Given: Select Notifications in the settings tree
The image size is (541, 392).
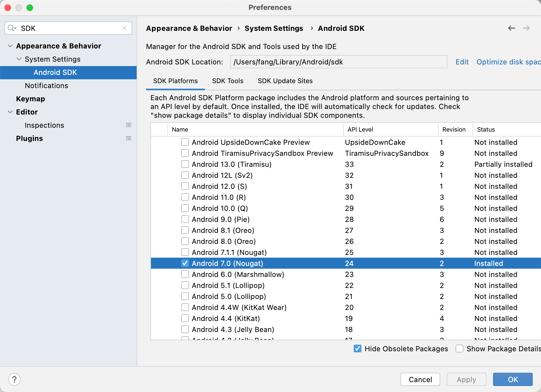Looking at the screenshot, I should click(46, 86).
